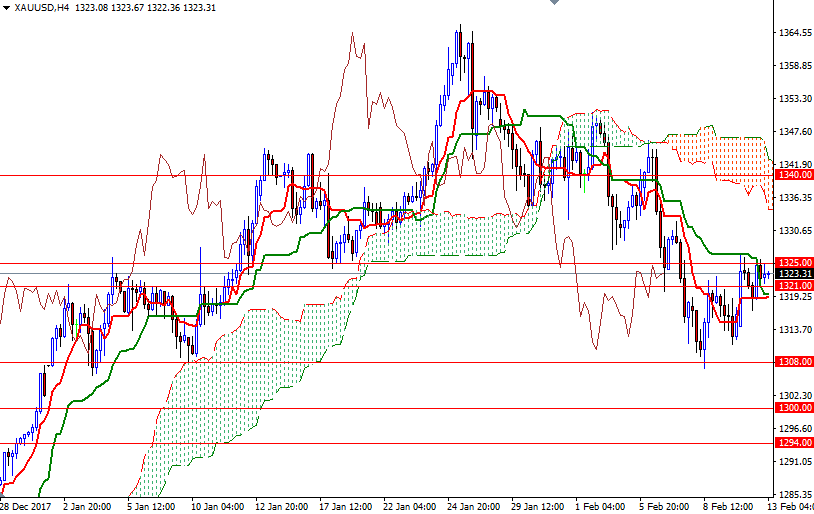Image resolution: width=814 pixels, height=514 pixels.
Task: Click the 1347.60 price axis value
Action: point(795,132)
